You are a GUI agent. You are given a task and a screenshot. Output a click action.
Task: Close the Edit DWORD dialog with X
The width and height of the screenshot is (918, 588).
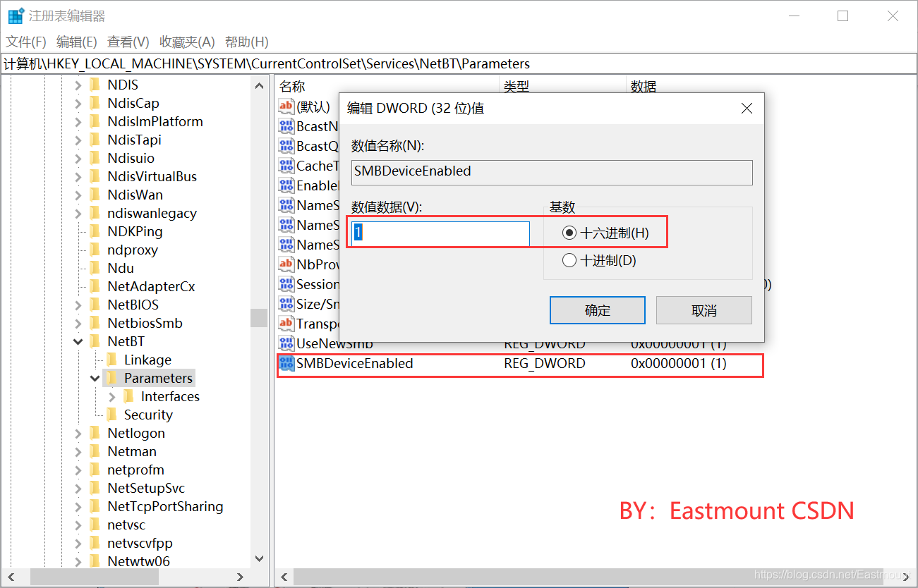tap(747, 109)
